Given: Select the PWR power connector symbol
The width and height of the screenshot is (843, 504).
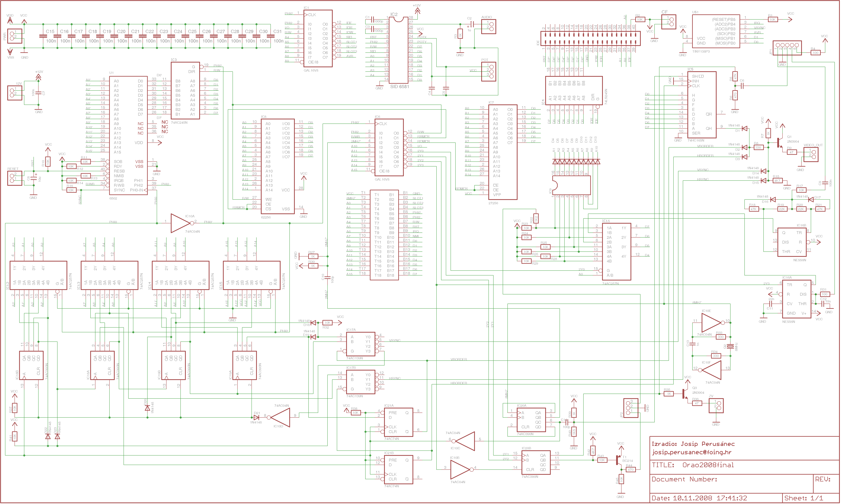Looking at the screenshot, I should coord(15,36).
